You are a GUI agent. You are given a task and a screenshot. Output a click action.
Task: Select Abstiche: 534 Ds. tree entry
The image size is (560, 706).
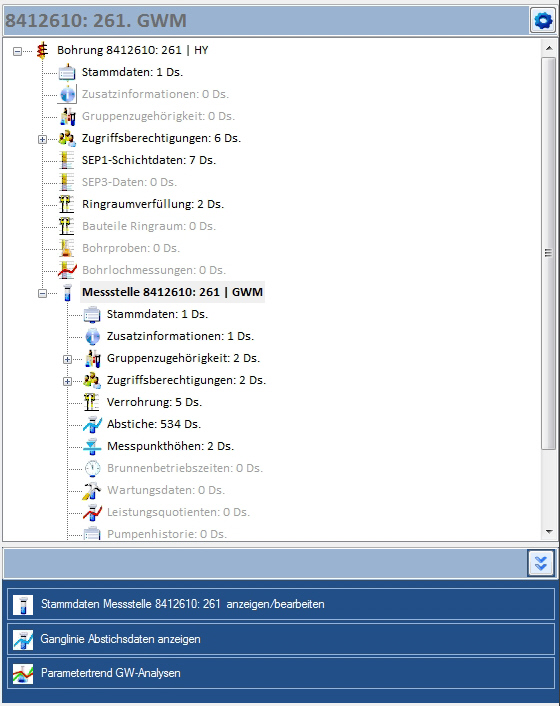154,424
